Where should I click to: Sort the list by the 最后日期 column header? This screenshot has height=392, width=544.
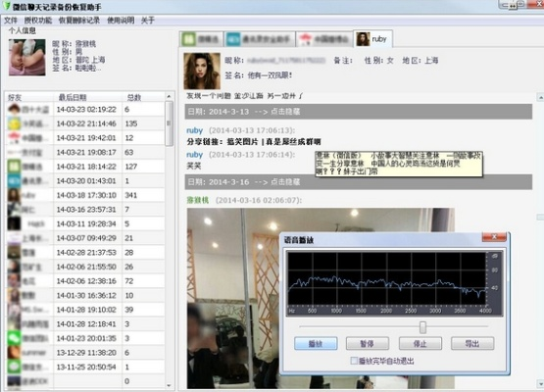pyautogui.click(x=88, y=97)
